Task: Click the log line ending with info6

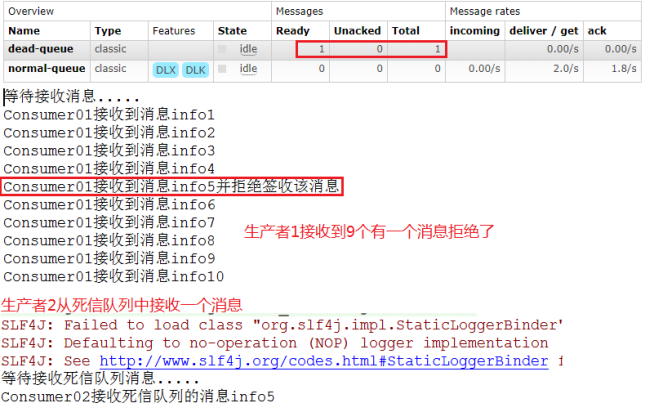Action: [x=109, y=204]
